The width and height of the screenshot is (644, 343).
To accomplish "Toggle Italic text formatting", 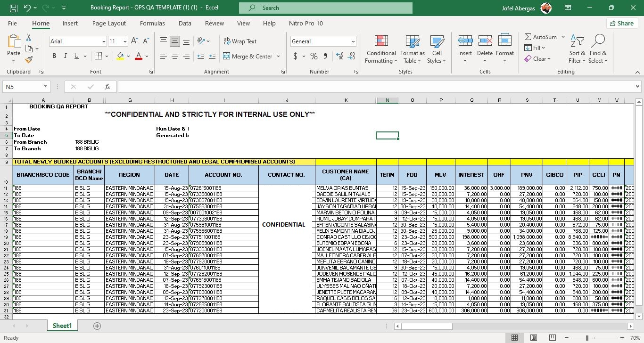I will pos(65,56).
